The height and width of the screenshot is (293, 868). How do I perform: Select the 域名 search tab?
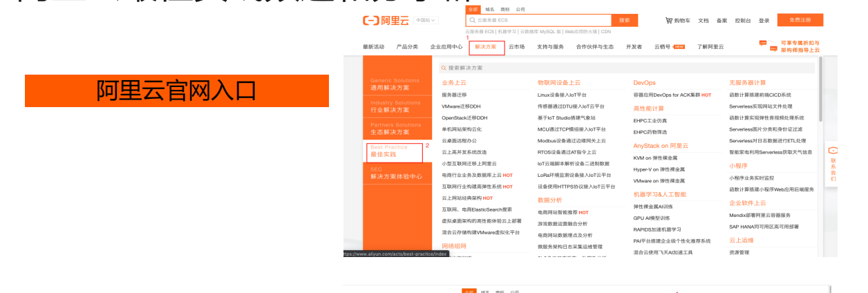click(489, 10)
